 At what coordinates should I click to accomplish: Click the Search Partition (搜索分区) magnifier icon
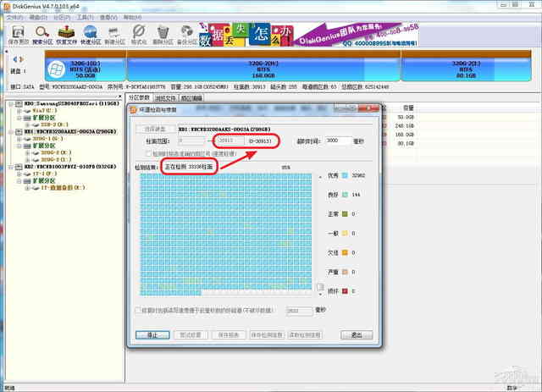click(41, 32)
